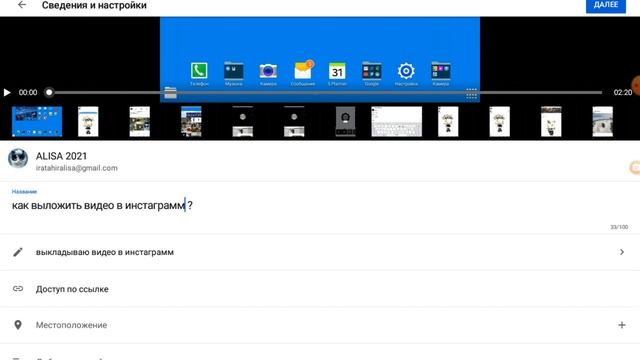
Task: Open the rightmost folder icon in preview dock
Action: (441, 71)
